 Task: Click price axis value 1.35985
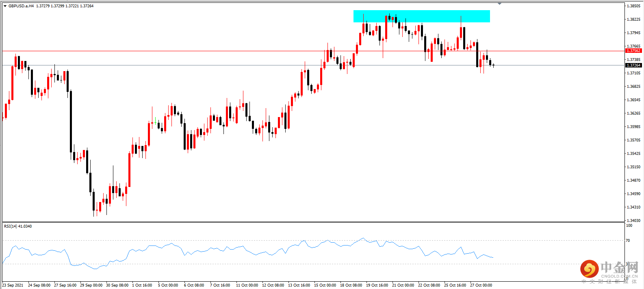633,127
